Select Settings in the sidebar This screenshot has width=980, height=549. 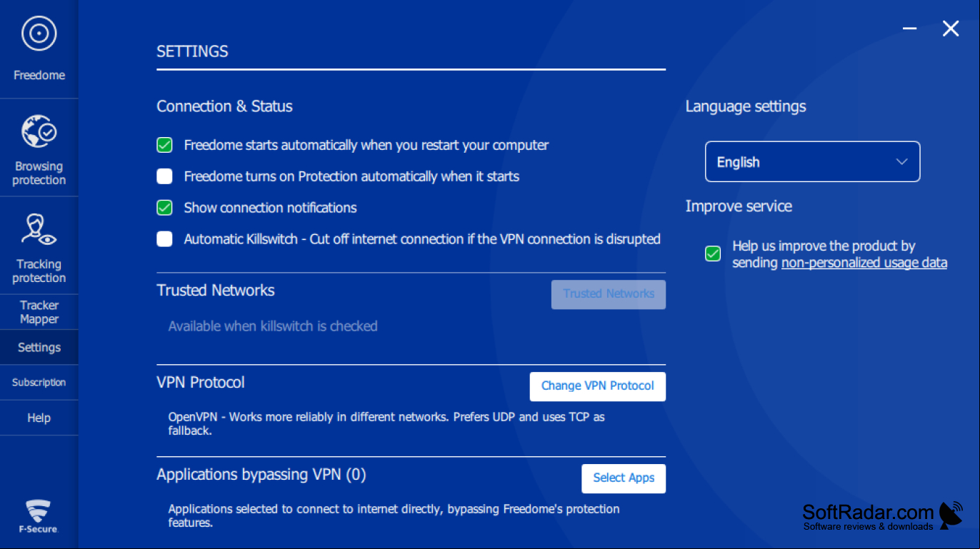[39, 348]
